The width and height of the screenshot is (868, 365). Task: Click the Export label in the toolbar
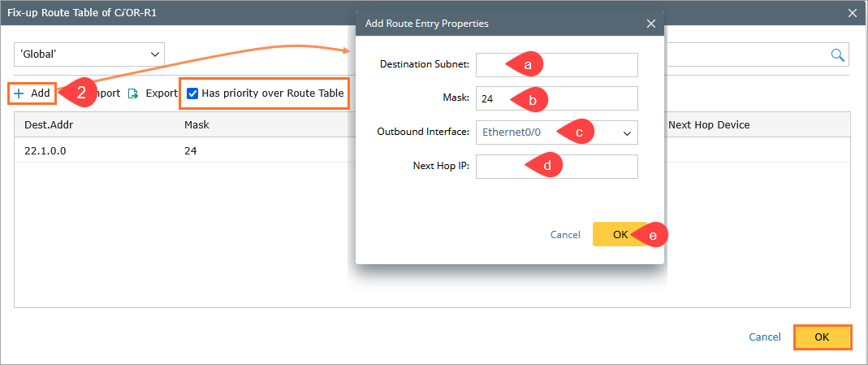(162, 93)
